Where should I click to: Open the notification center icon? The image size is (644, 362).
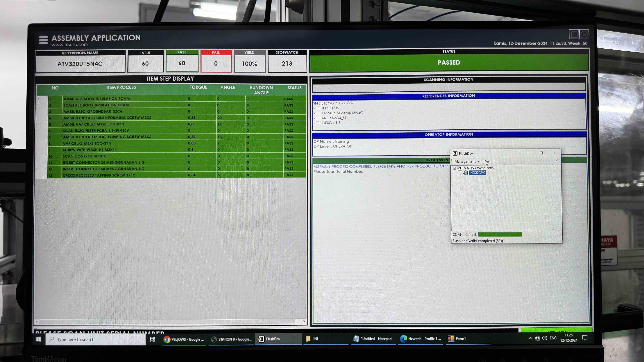(x=584, y=338)
